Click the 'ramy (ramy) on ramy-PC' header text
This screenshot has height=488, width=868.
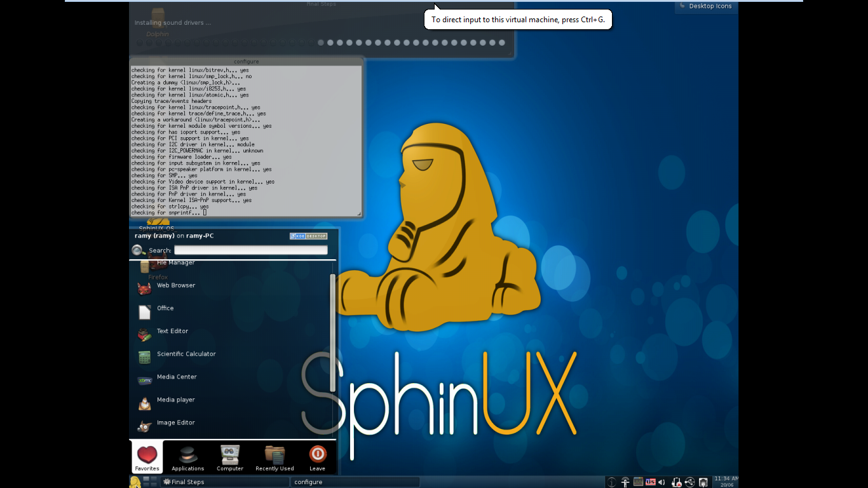pyautogui.click(x=174, y=236)
